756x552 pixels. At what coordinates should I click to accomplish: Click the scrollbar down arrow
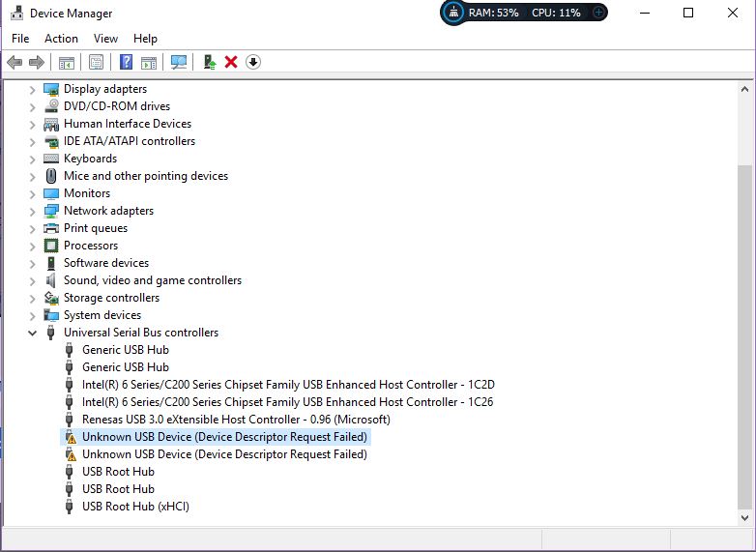(745, 518)
